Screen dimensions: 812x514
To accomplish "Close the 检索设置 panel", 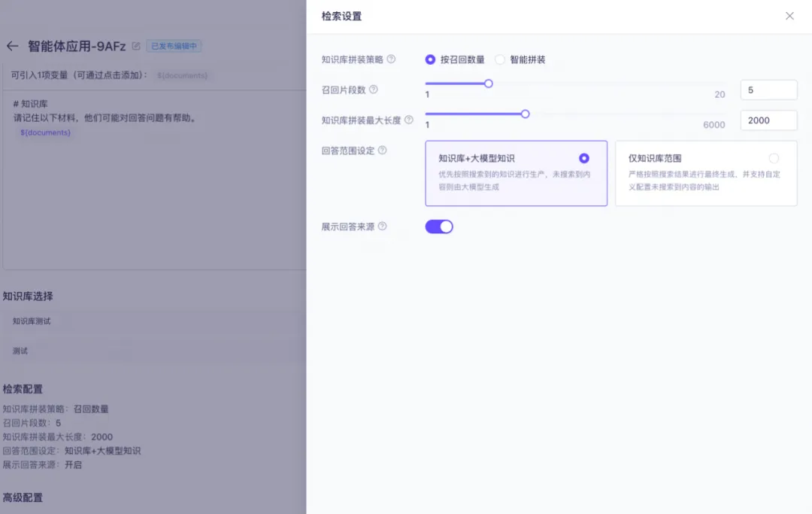I will (789, 16).
